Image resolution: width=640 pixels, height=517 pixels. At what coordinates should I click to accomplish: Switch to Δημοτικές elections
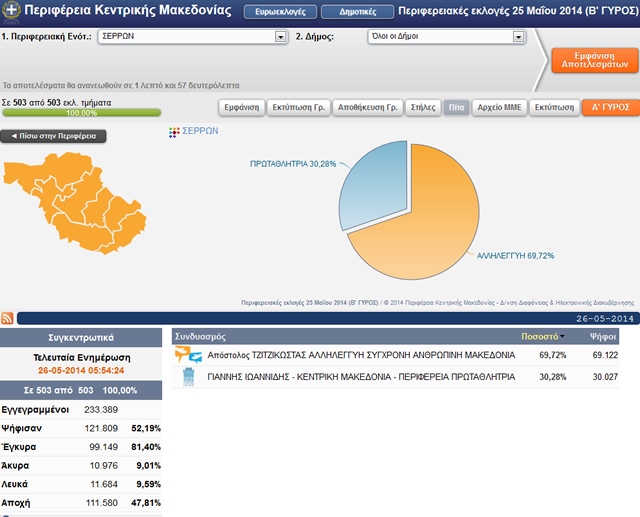[350, 12]
